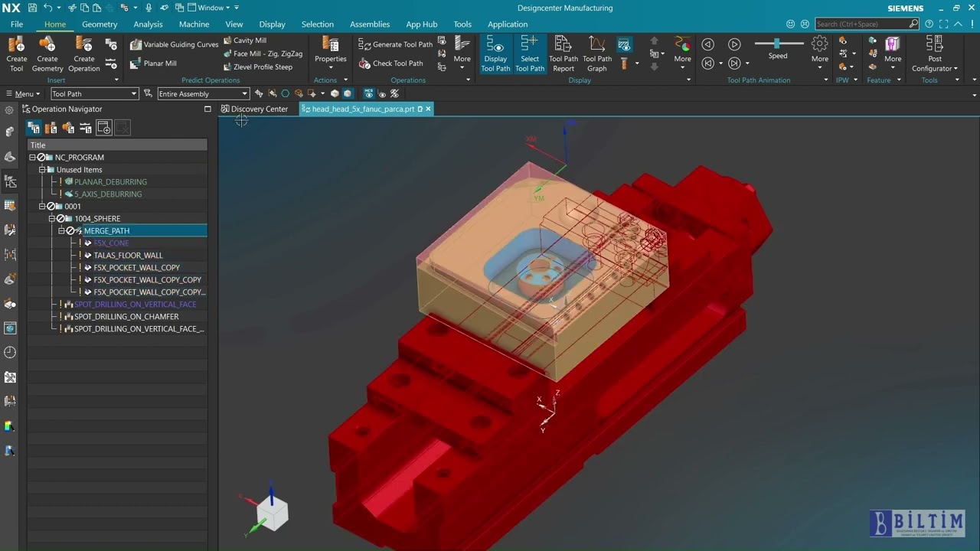Expand the Insert group options arrow
Image resolution: width=980 pixels, height=551 pixels.
116,80
